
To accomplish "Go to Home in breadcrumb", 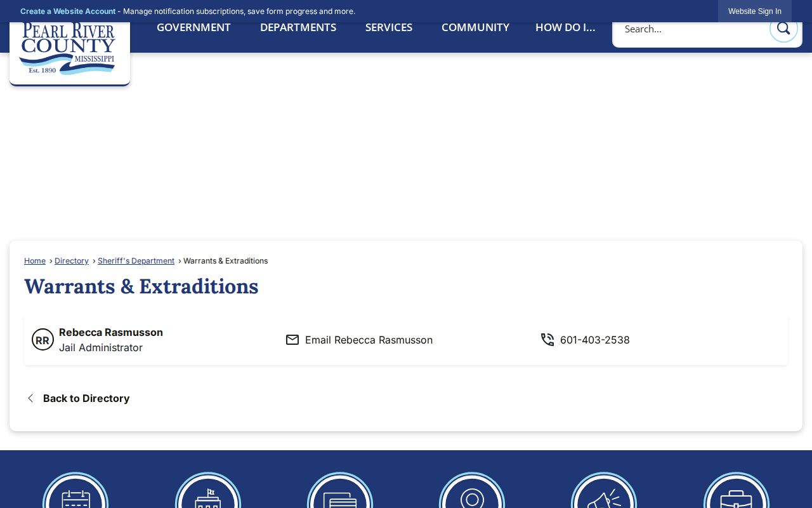I will [x=35, y=261].
